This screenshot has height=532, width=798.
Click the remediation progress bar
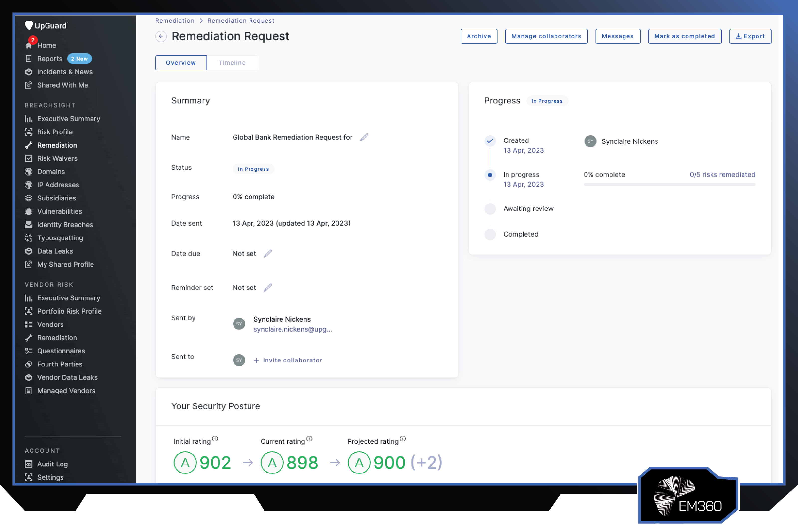click(x=669, y=184)
